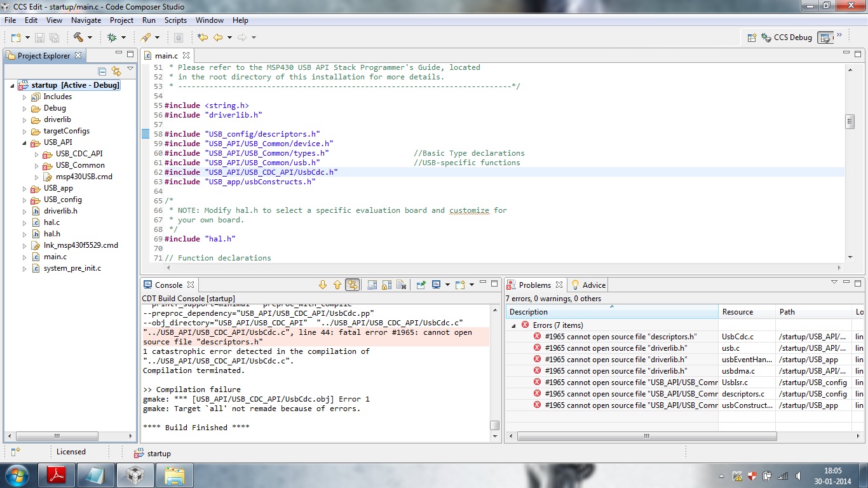This screenshot has height=488, width=868.
Task: Click Console's Previous Error up arrow
Action: [337, 285]
